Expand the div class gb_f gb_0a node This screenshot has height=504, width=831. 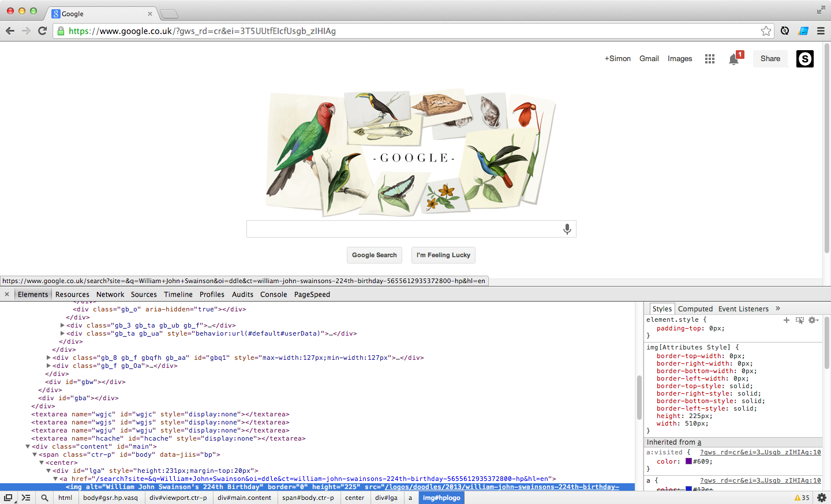coord(48,366)
